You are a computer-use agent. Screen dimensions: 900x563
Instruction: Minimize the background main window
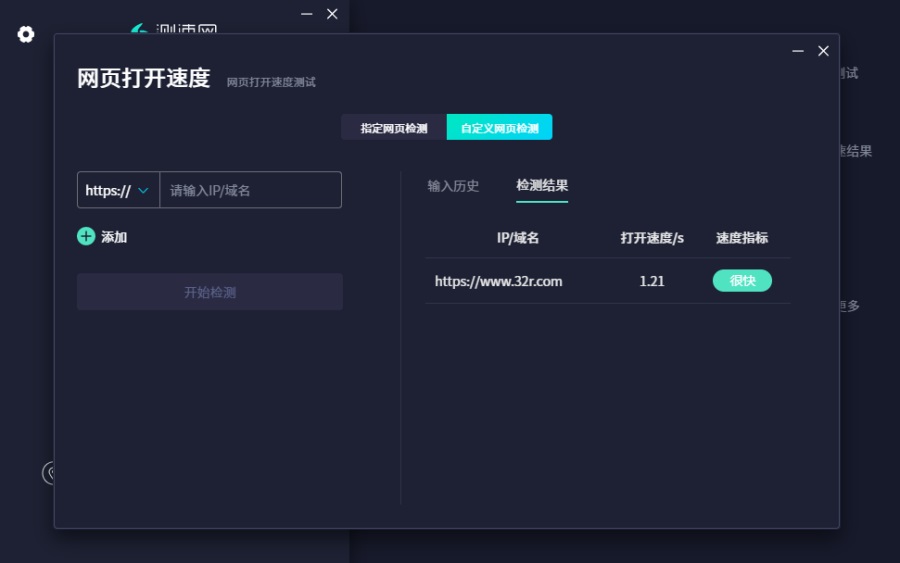click(307, 14)
